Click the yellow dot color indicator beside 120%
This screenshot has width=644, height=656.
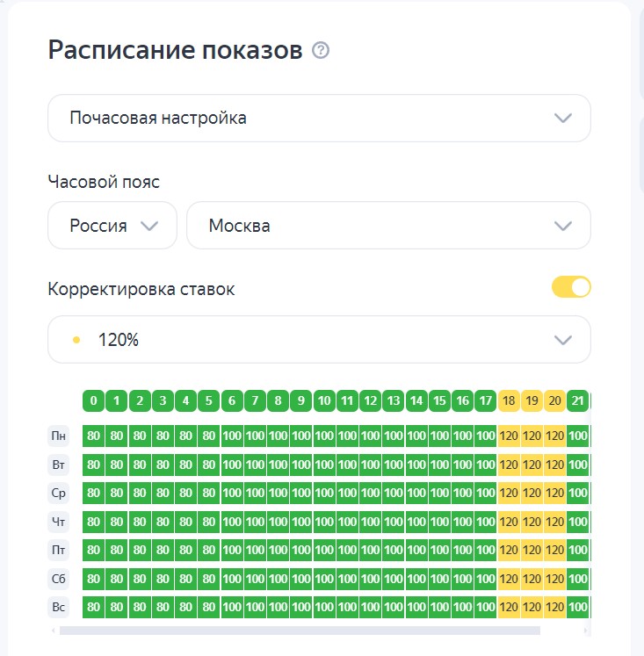coord(76,340)
